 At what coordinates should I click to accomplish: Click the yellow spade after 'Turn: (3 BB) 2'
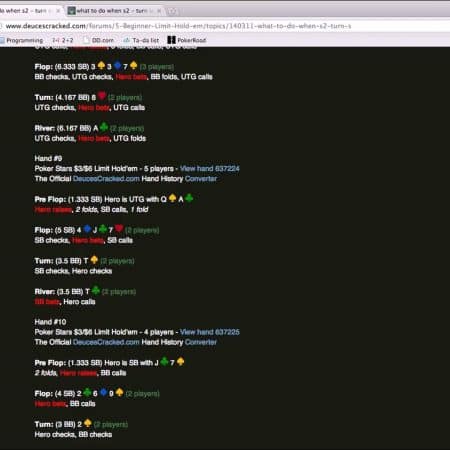pyautogui.click(x=88, y=423)
